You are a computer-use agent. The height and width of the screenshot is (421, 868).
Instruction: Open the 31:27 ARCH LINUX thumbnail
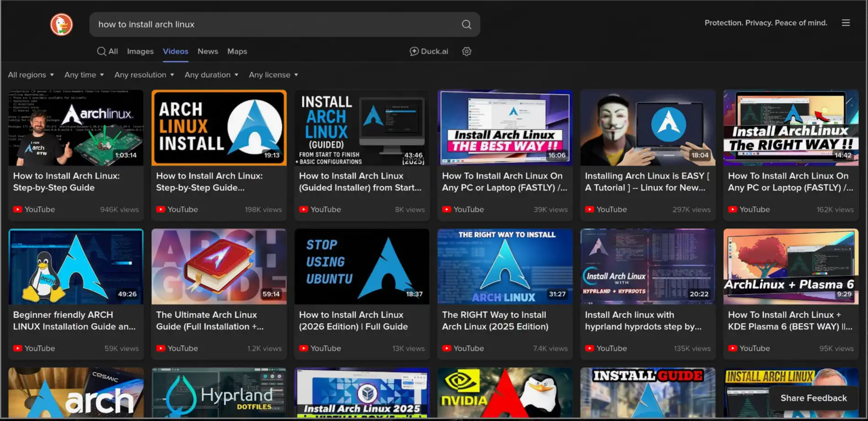point(505,267)
